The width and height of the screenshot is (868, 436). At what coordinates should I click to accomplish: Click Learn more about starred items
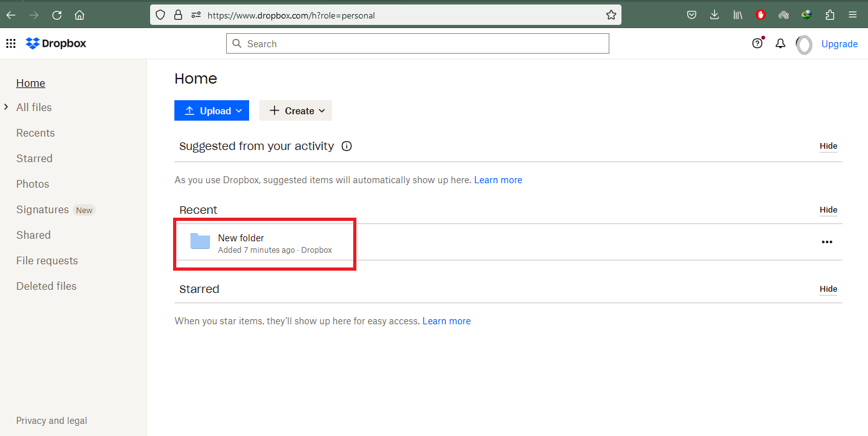pos(446,321)
